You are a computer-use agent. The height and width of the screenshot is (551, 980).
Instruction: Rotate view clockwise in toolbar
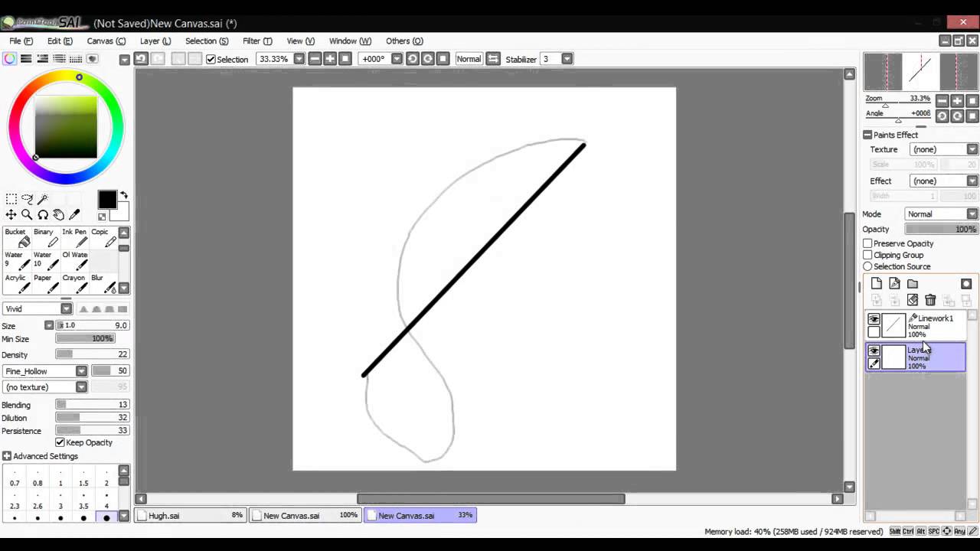click(x=428, y=59)
